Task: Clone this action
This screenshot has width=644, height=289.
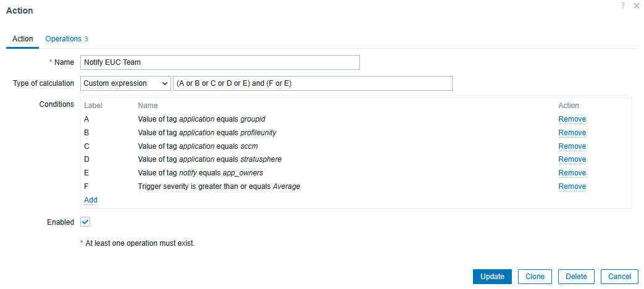Action: [535, 277]
